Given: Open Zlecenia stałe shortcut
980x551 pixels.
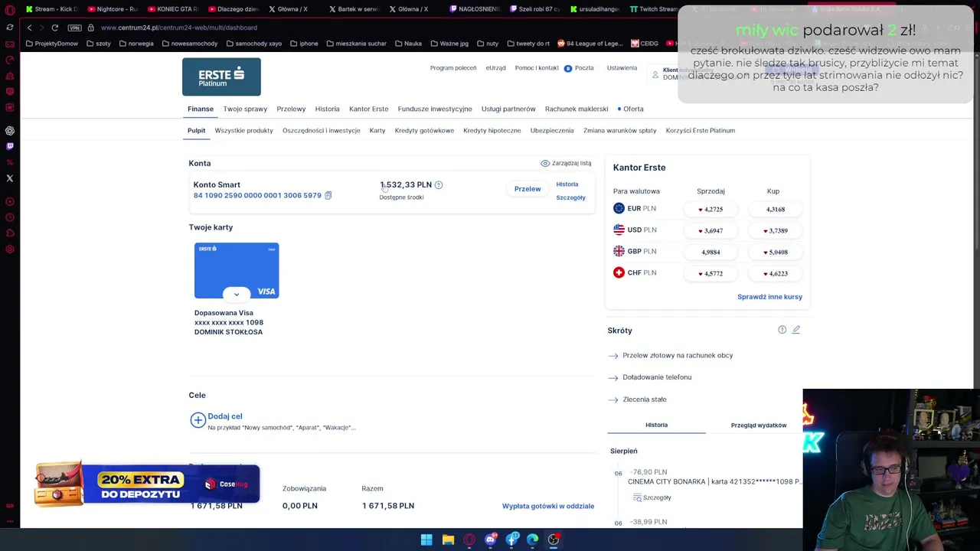Looking at the screenshot, I should [645, 399].
